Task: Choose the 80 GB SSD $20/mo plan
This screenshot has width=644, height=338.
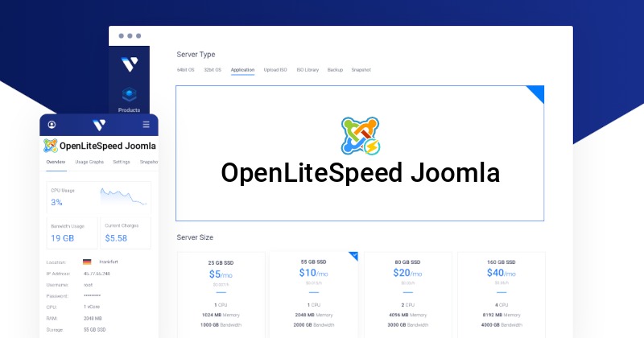Action: click(408, 295)
